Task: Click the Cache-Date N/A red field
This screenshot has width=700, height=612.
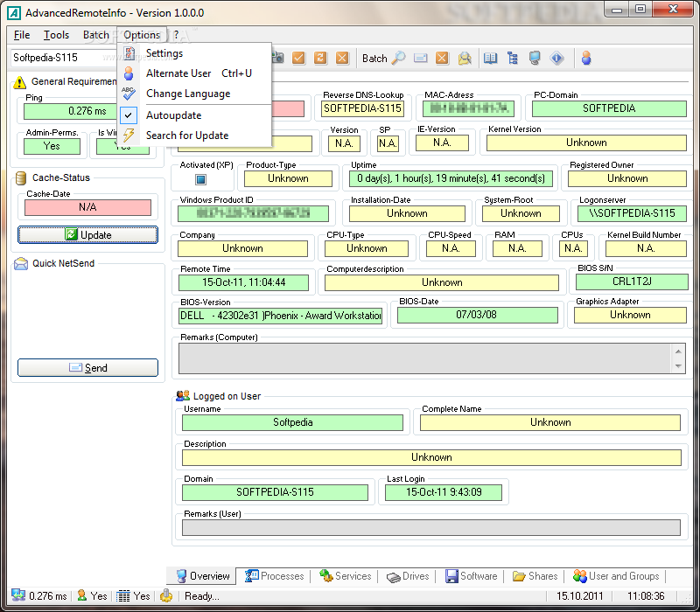Action: coord(88,207)
